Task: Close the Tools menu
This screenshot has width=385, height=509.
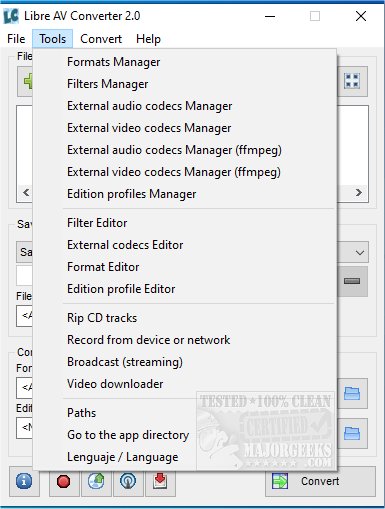Action: (52, 39)
